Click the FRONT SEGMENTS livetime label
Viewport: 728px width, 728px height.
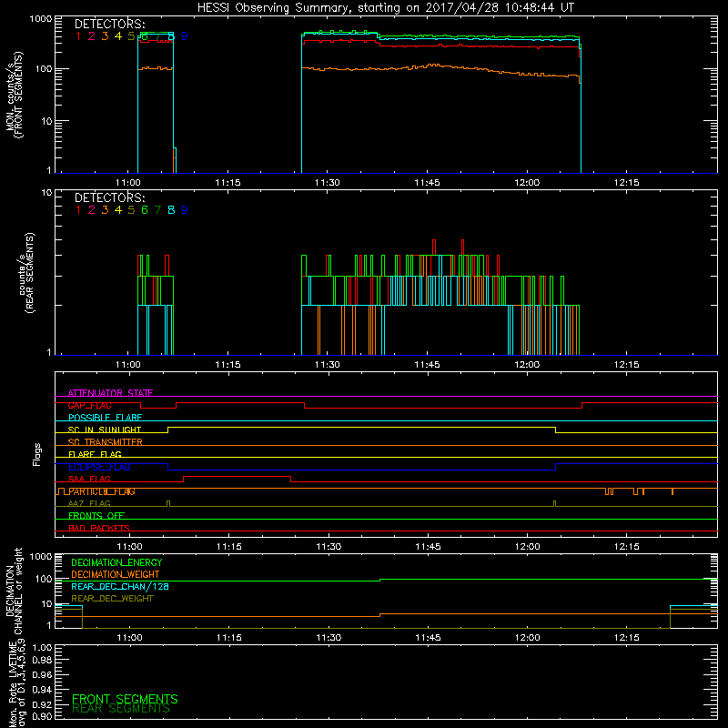[x=125, y=699]
